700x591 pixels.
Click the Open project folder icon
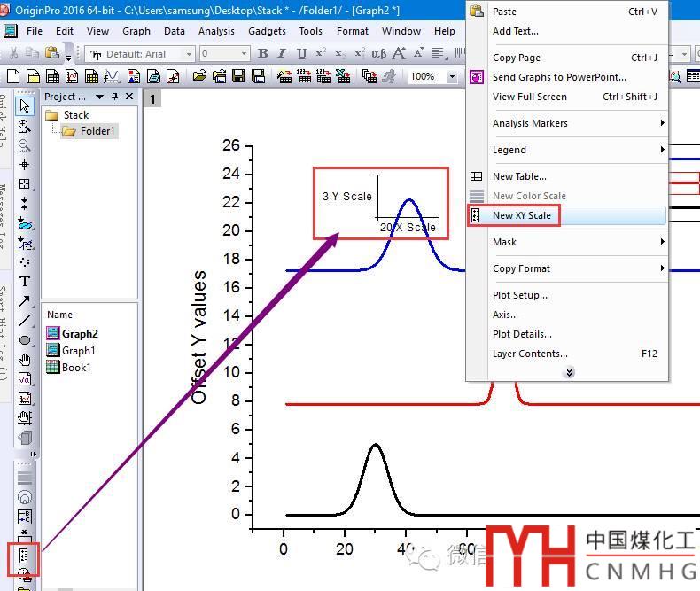click(199, 77)
